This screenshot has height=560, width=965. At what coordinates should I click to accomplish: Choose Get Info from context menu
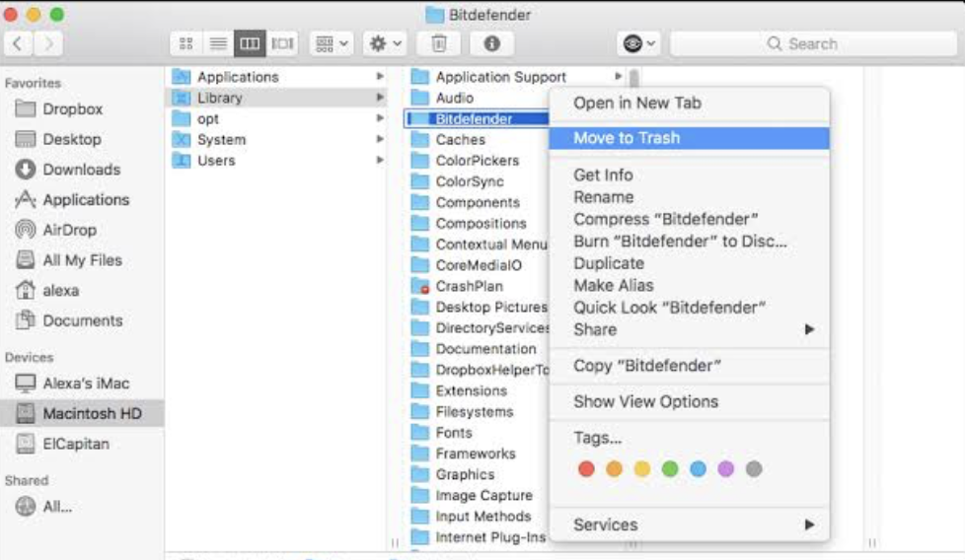tap(690, 175)
